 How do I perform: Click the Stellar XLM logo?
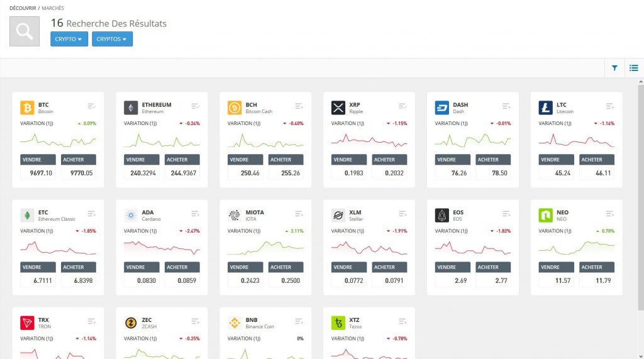[x=338, y=215]
